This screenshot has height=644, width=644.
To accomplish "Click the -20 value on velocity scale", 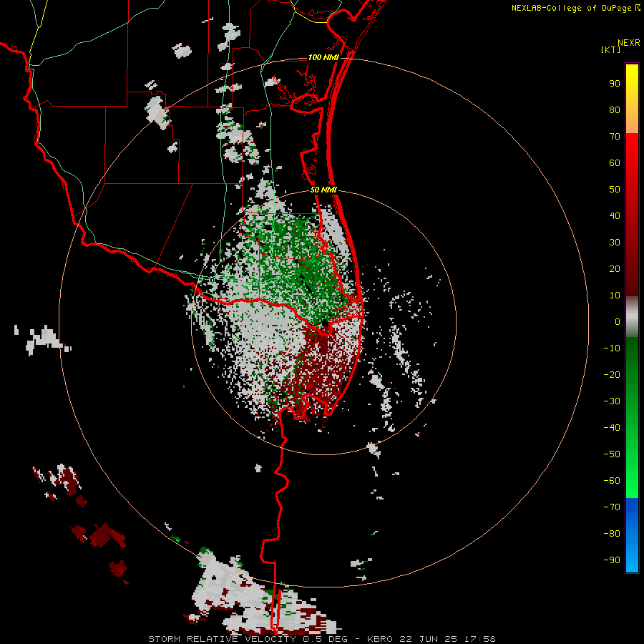I will coord(612,375).
